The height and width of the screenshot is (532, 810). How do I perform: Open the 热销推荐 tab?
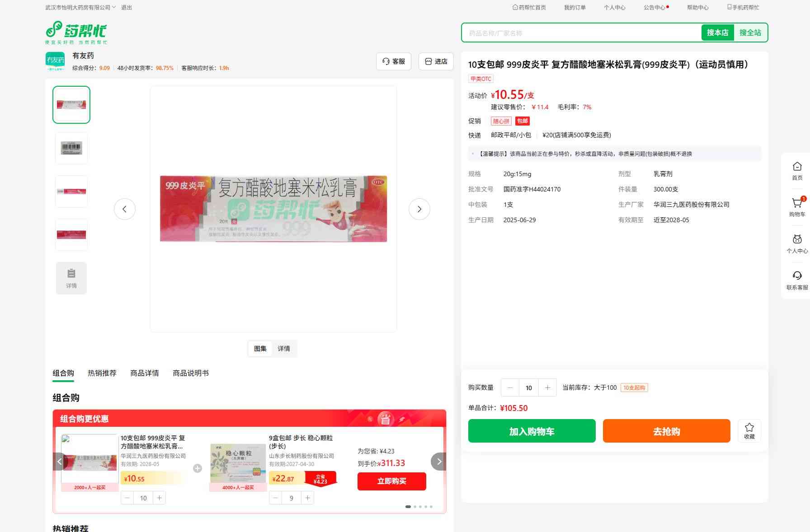tap(102, 373)
